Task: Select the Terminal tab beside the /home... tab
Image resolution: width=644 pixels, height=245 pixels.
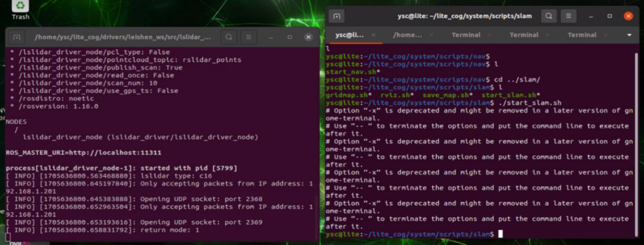Action: click(x=466, y=35)
